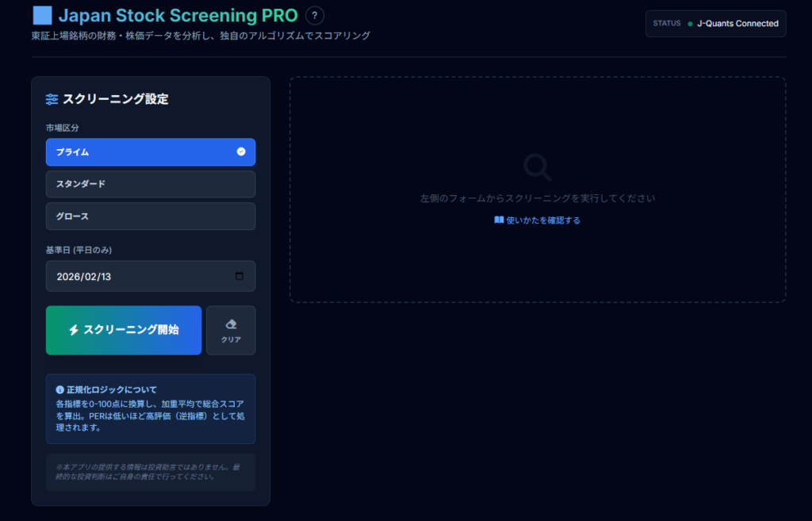Start screening with スクリーニング開始 button
The height and width of the screenshot is (521, 812).
pyautogui.click(x=124, y=330)
